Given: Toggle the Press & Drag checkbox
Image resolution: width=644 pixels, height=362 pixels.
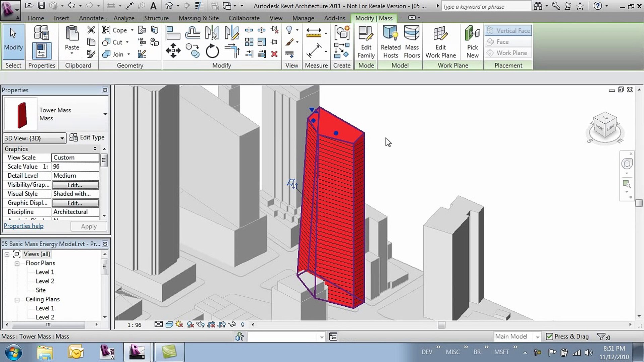Looking at the screenshot, I should (x=549, y=337).
